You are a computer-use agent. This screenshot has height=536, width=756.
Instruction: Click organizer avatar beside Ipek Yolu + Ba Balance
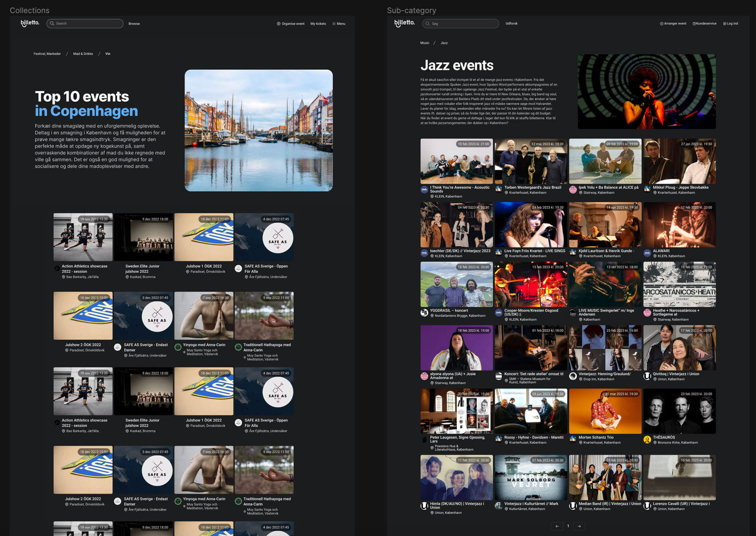tap(573, 190)
